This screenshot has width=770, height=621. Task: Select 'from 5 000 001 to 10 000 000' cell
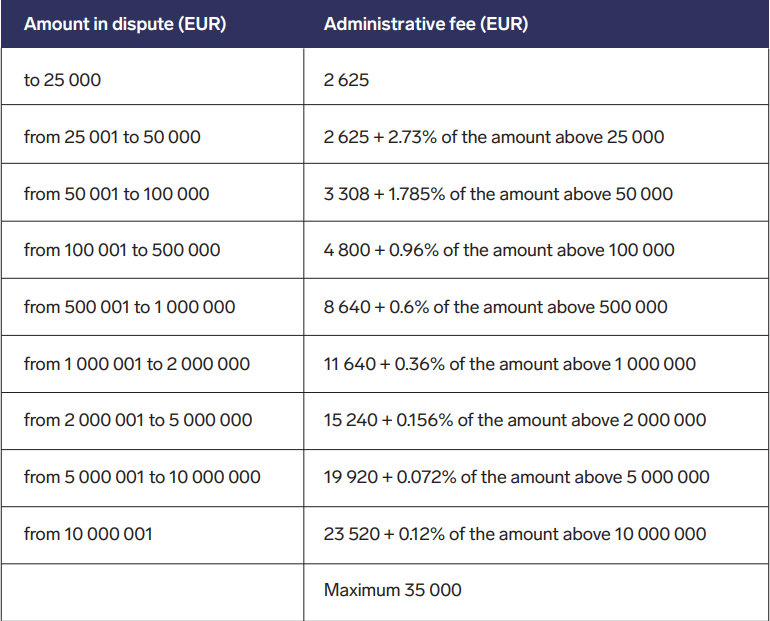tap(152, 478)
